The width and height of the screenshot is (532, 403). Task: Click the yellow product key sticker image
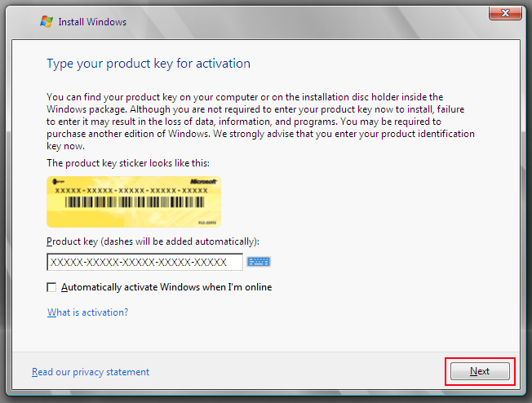point(134,201)
